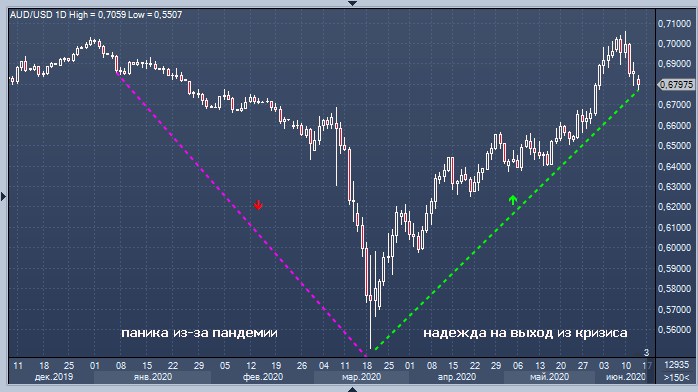Viewport: 698px width, 392px height.
Task: Click the 0,61000 price axis label
Action: tap(674, 228)
